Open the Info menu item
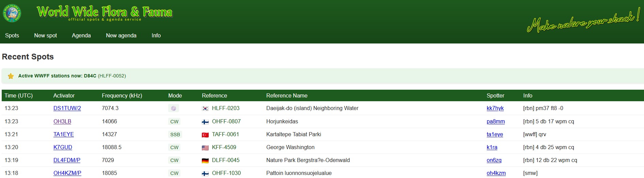Screen dimensions: 644x178 point(156,35)
